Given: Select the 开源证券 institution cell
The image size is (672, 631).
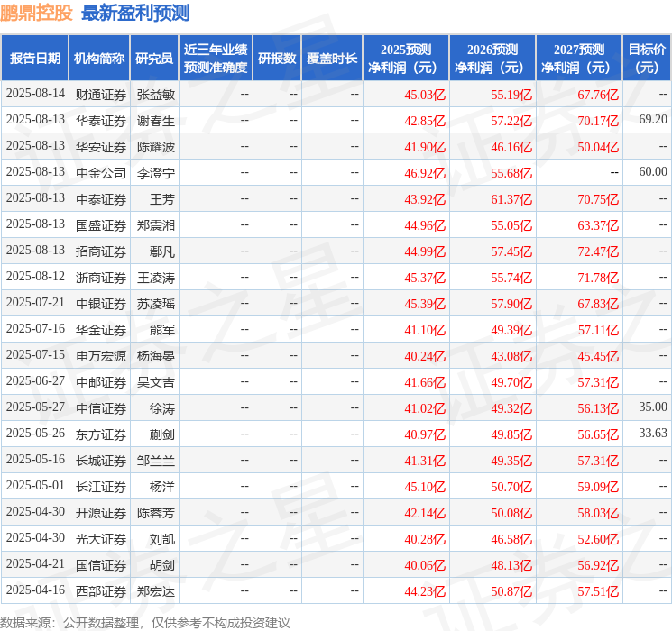Looking at the screenshot, I should pos(101,513).
